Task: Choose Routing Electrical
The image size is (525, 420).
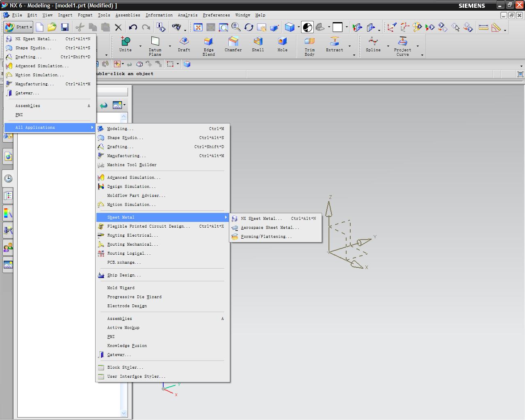Action: [163, 235]
